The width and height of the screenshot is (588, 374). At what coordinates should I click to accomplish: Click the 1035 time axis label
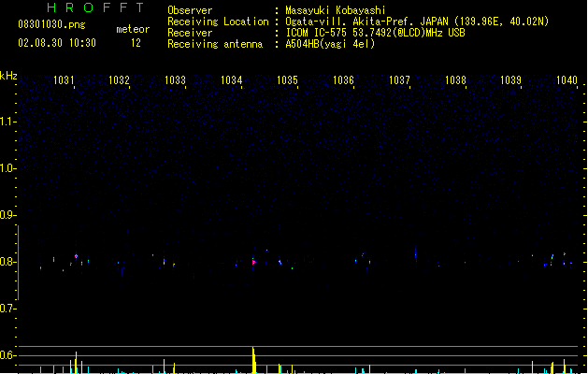(x=287, y=79)
